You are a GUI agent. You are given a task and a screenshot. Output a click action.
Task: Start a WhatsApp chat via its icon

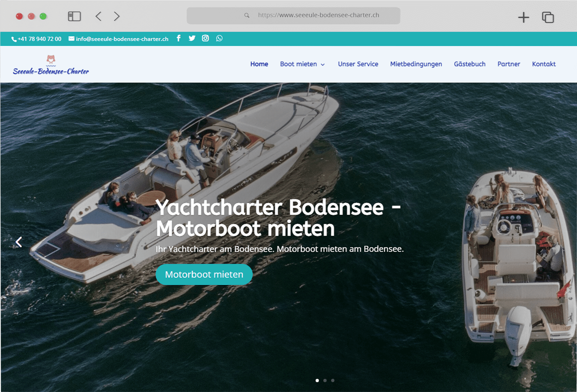[x=219, y=38]
